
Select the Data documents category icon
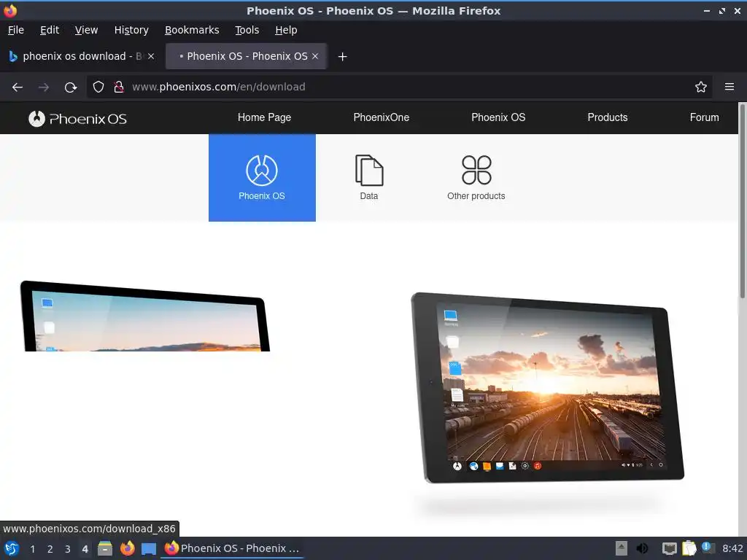[x=369, y=178]
